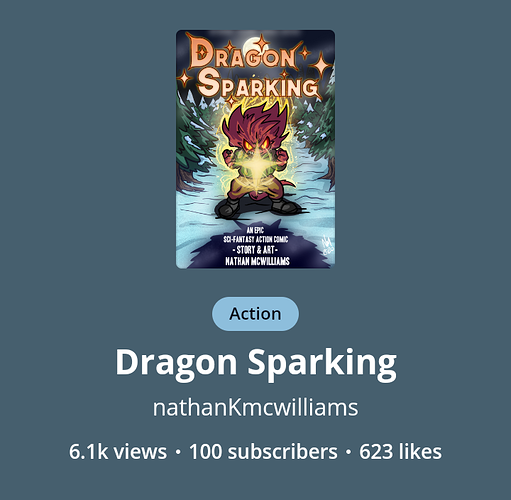Click the dot separator after 6.1k views

[x=178, y=452]
